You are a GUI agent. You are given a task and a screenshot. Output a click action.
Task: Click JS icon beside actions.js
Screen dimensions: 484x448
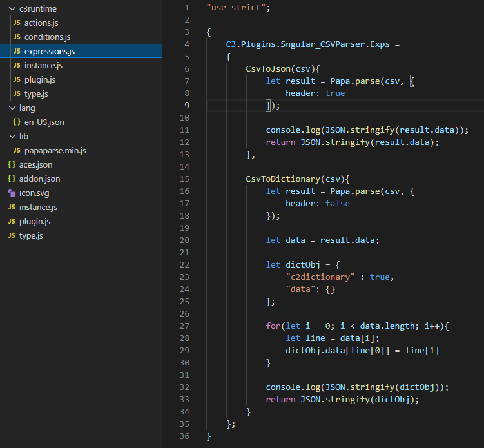tap(17, 23)
